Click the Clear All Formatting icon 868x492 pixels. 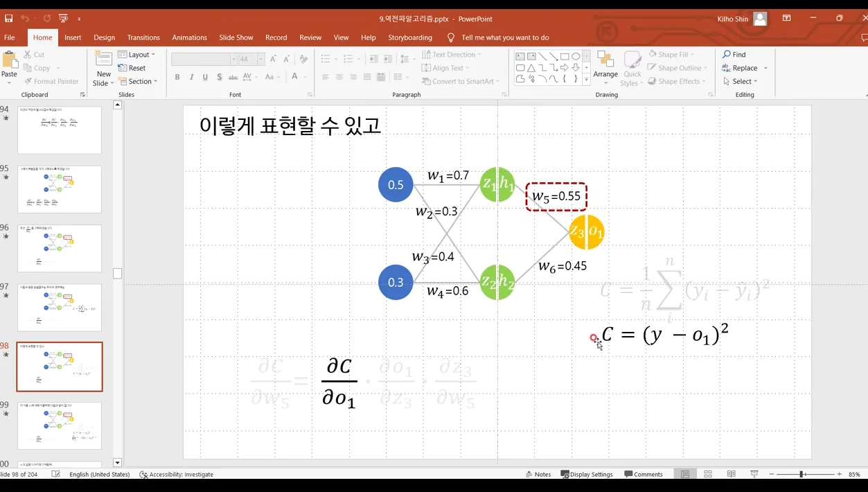pos(305,60)
